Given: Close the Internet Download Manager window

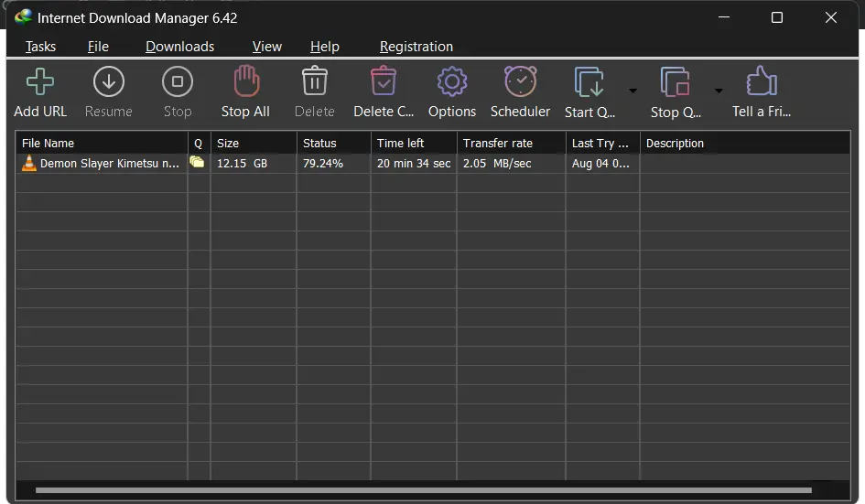Looking at the screenshot, I should [831, 17].
